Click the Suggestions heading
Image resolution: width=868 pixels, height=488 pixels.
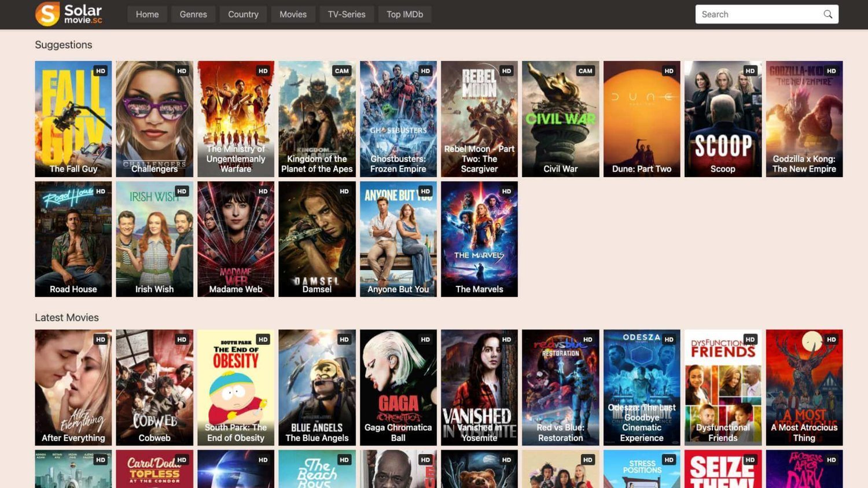click(64, 45)
